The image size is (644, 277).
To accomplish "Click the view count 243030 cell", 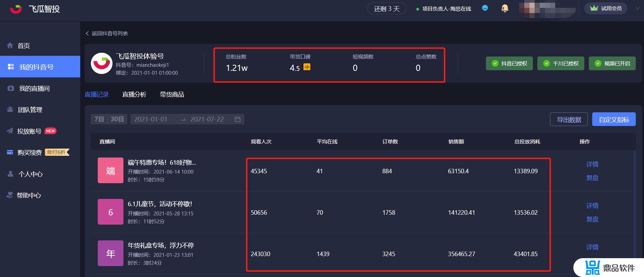I will [x=260, y=254].
